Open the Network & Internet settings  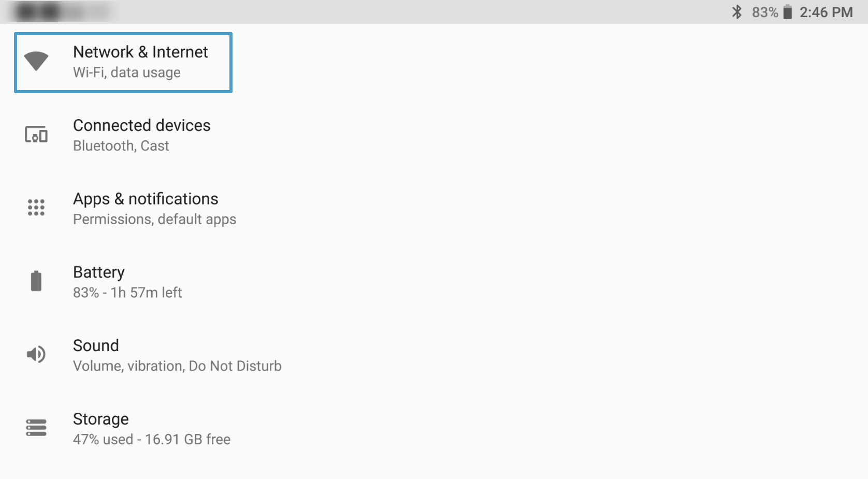(x=140, y=52)
